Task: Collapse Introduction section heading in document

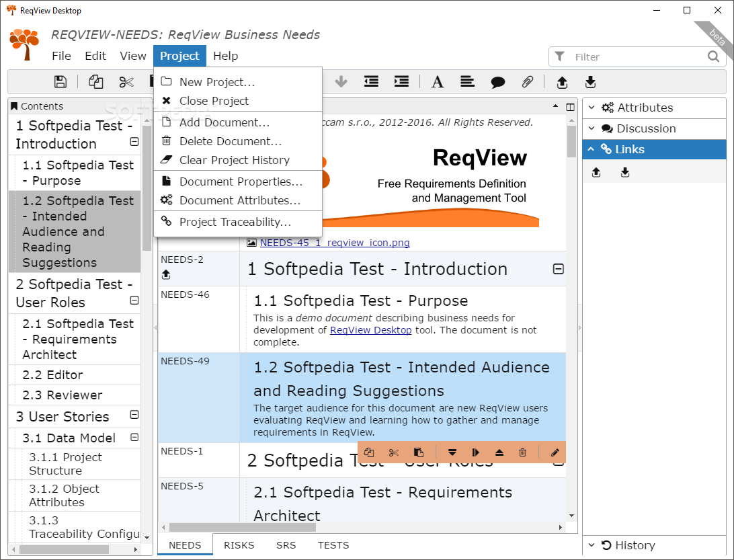Action: coord(558,269)
